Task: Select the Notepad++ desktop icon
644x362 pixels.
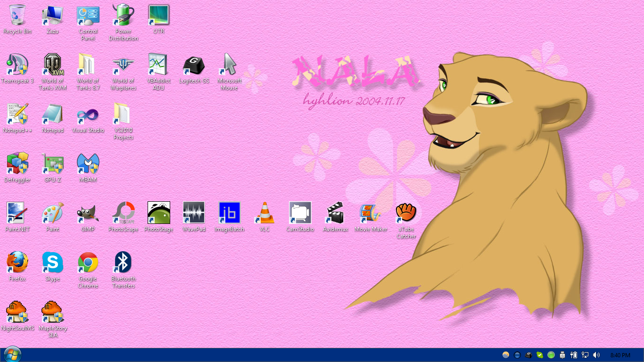Action: point(17,115)
